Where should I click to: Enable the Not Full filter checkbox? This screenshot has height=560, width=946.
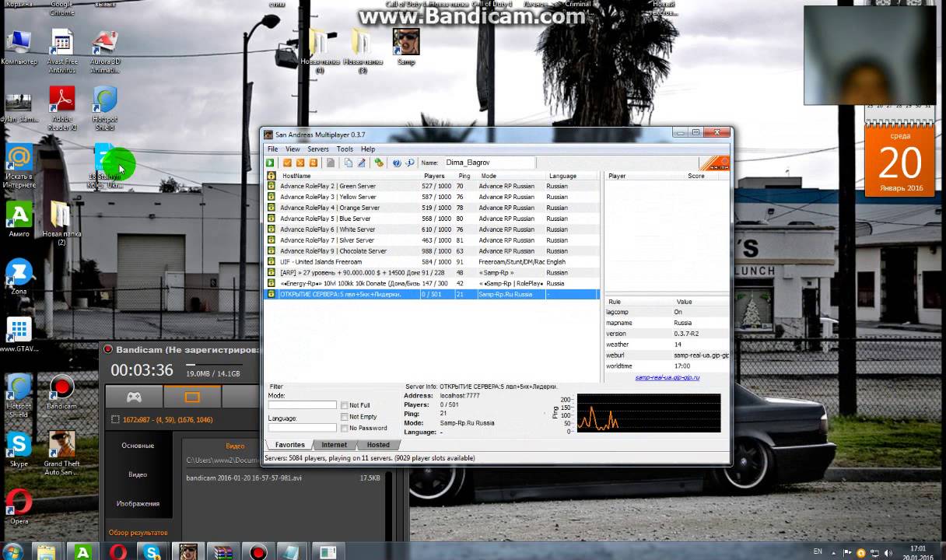[344, 405]
